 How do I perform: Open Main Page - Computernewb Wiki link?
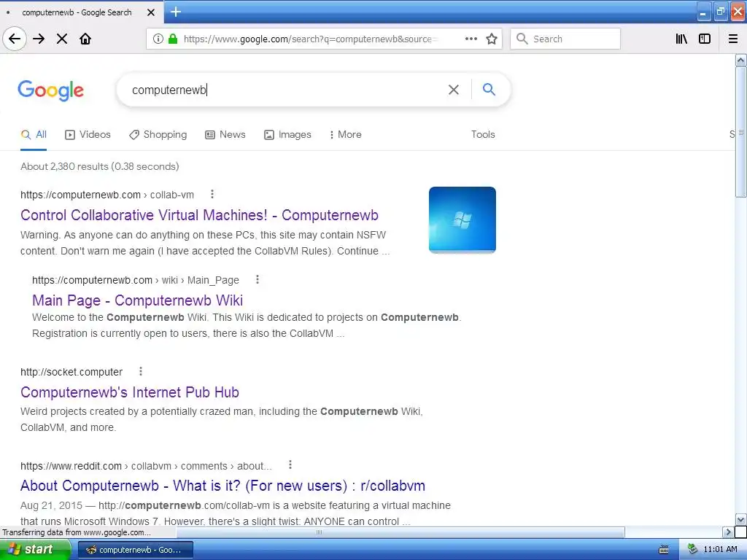(x=138, y=300)
